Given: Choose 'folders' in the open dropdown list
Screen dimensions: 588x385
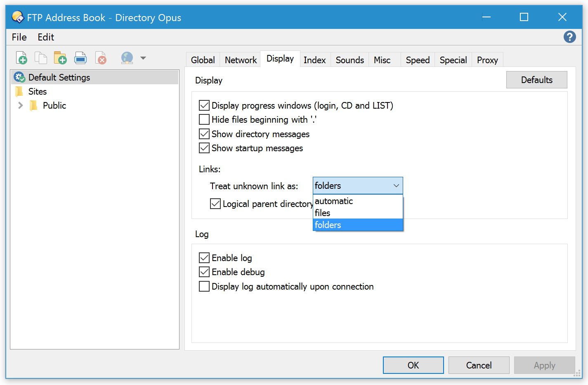Looking at the screenshot, I should pyautogui.click(x=358, y=225).
